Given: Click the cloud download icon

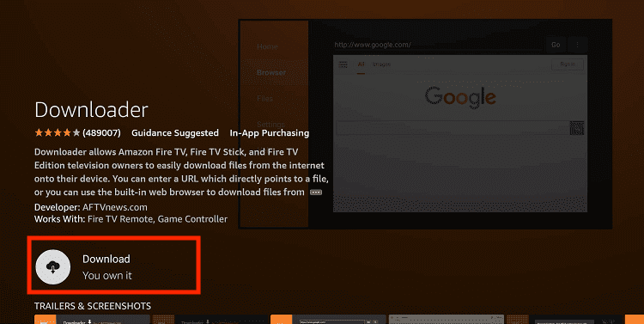Looking at the screenshot, I should (x=53, y=266).
